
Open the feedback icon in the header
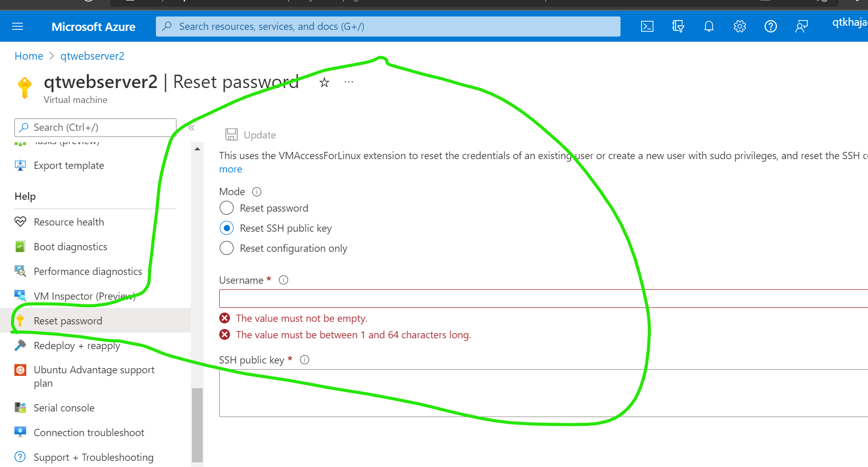801,26
